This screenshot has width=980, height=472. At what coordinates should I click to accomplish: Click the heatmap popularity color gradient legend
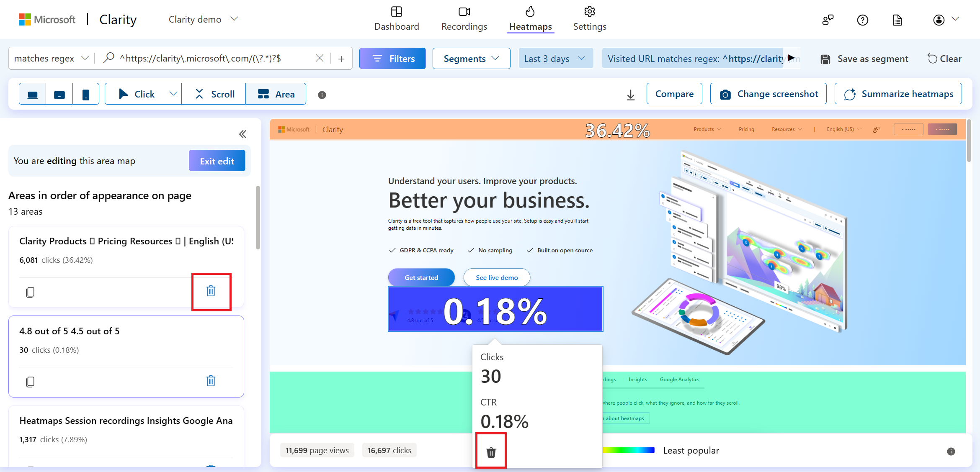[628, 450]
